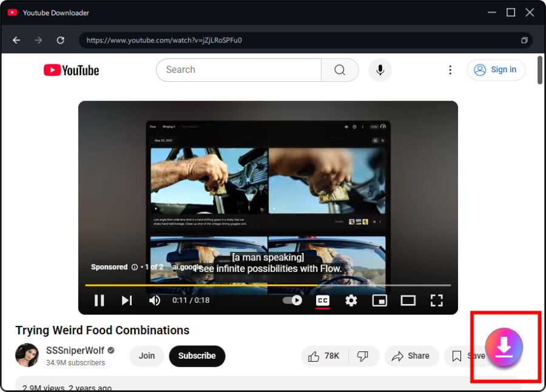
Task: Enable miniplayer mode
Action: point(380,300)
